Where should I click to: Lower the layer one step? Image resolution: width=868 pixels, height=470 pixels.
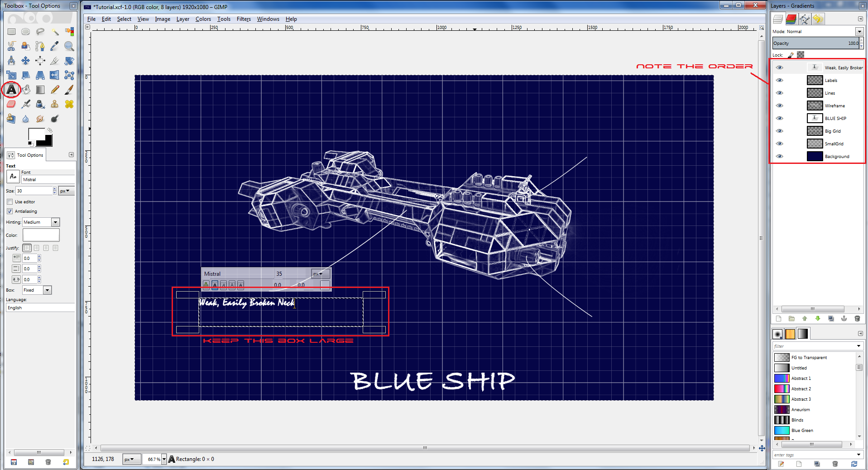(x=818, y=319)
